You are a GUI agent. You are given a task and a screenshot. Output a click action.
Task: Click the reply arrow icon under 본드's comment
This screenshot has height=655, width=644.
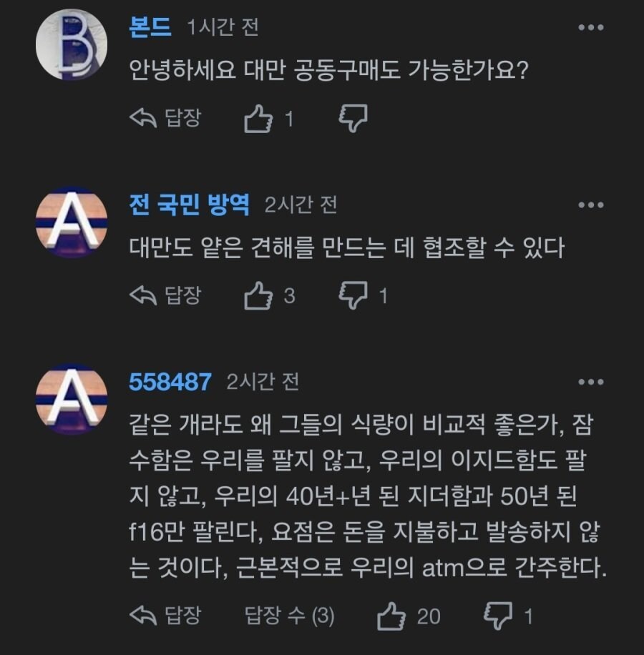tap(144, 117)
